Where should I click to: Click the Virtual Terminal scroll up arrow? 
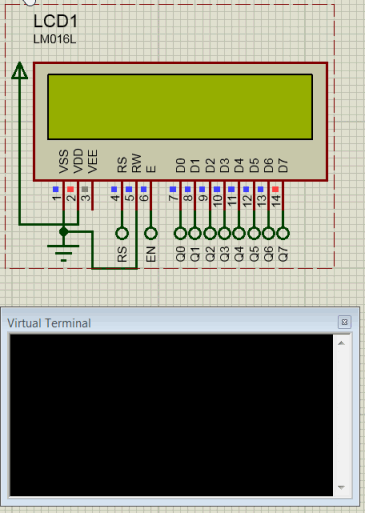tap(341, 343)
